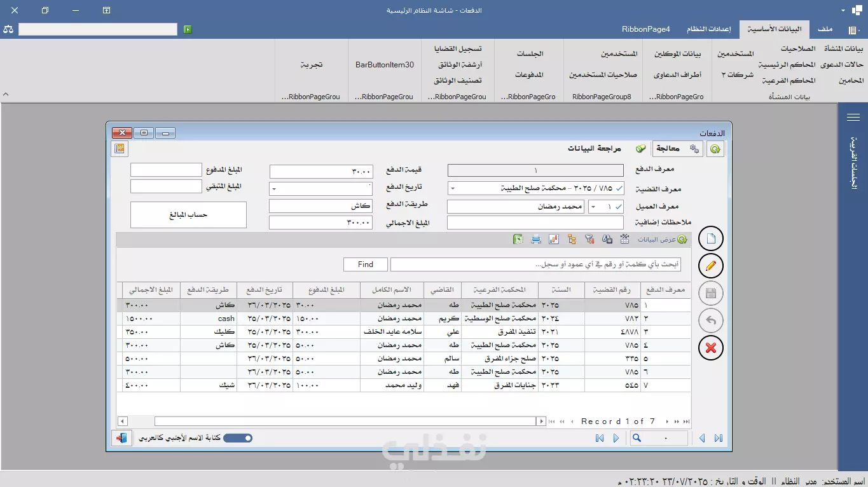Open الجلسات القريبة side panel tab
This screenshot has height=487, width=868.
(853, 162)
